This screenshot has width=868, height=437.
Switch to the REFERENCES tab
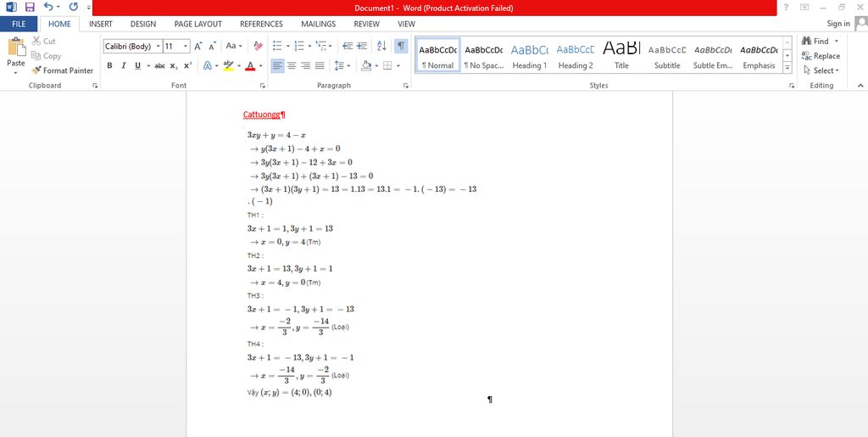pyautogui.click(x=261, y=24)
